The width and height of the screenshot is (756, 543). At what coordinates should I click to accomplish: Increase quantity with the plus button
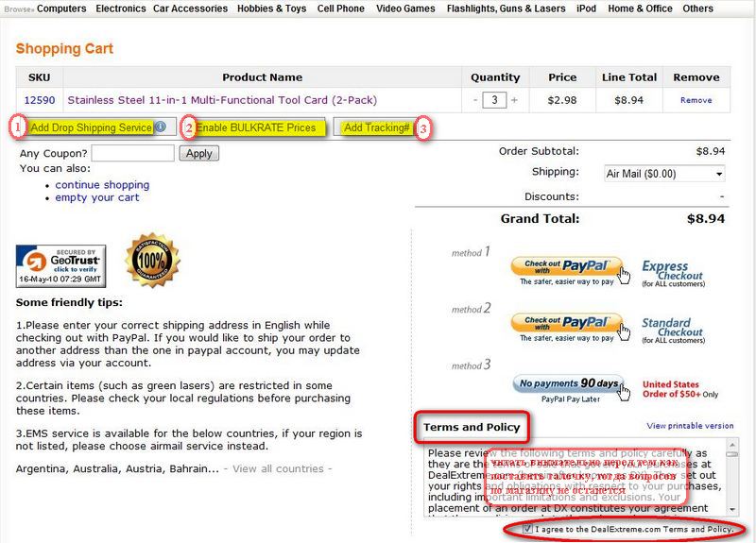click(x=514, y=100)
